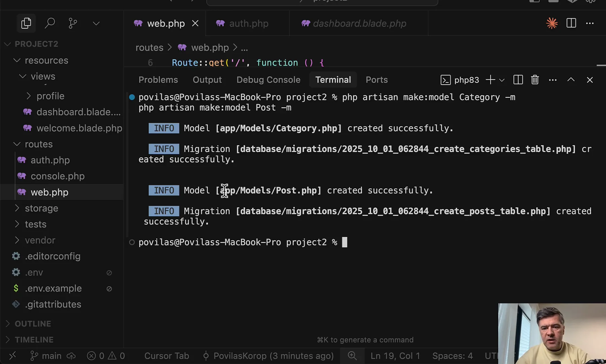Screen dimensions: 606x364
Task: Close the web.php editor tab
Action: (195, 23)
